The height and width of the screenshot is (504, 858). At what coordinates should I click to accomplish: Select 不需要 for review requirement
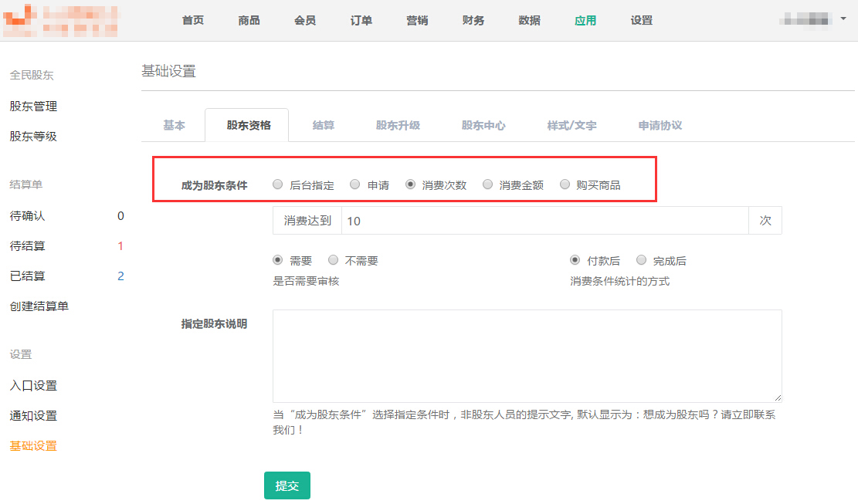coord(334,260)
